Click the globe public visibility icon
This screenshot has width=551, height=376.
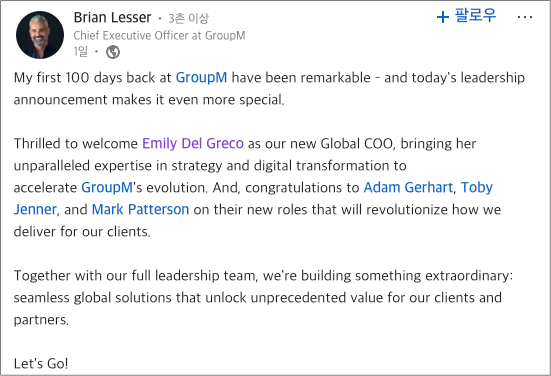tap(113, 52)
